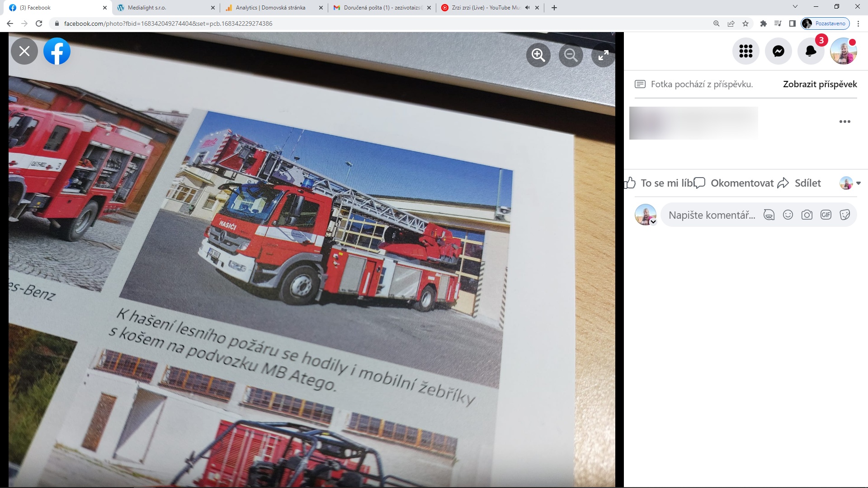Open the tab search dropdown arrow

[x=795, y=7]
